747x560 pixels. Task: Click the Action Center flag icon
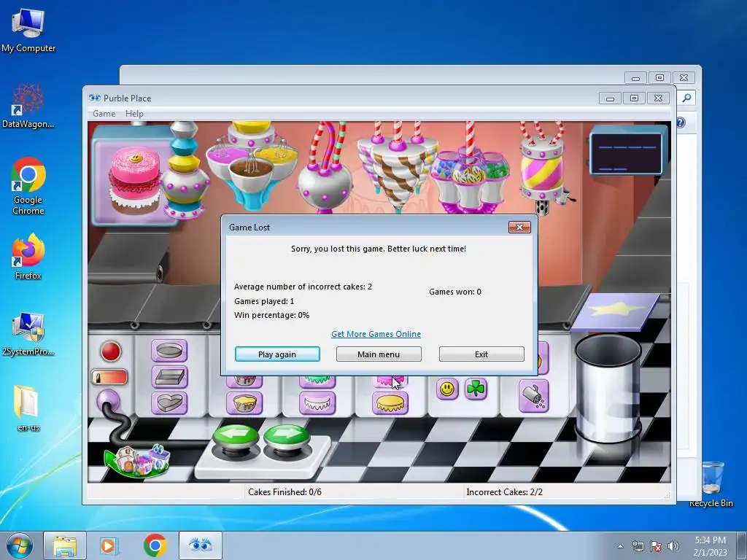[x=656, y=546]
